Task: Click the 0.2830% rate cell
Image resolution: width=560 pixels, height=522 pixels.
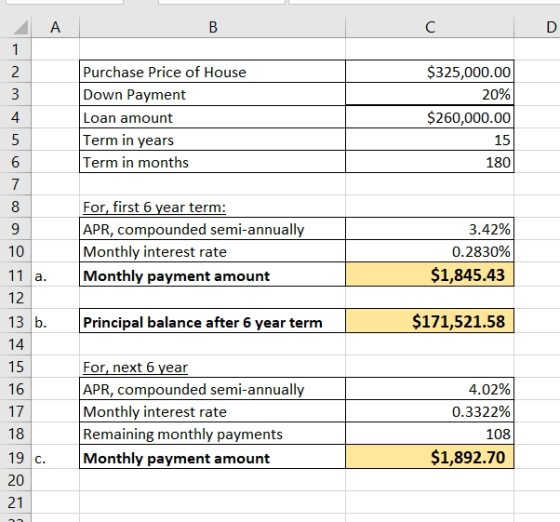Action: (x=430, y=251)
